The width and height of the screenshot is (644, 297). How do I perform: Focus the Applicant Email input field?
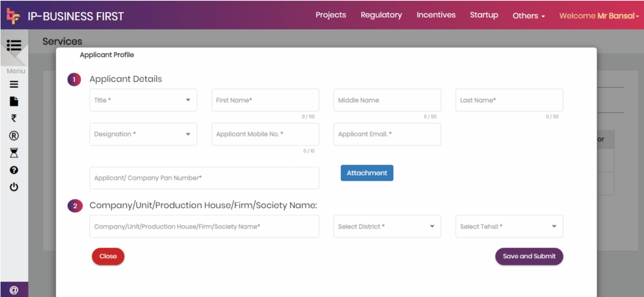(387, 134)
